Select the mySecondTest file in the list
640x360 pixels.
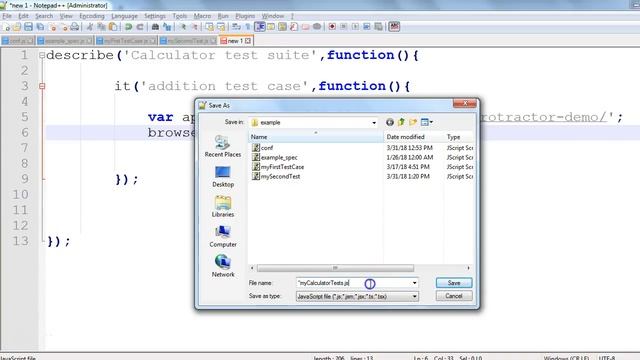[x=276, y=176]
